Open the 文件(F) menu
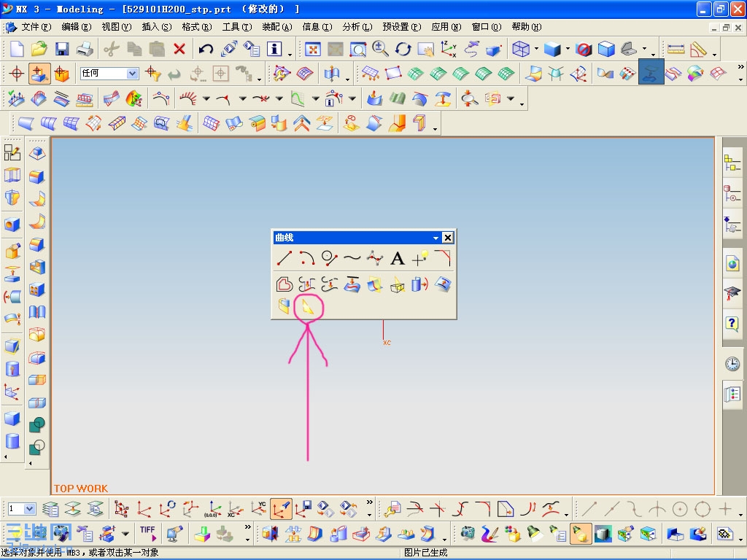The height and width of the screenshot is (560, 747). [x=36, y=27]
